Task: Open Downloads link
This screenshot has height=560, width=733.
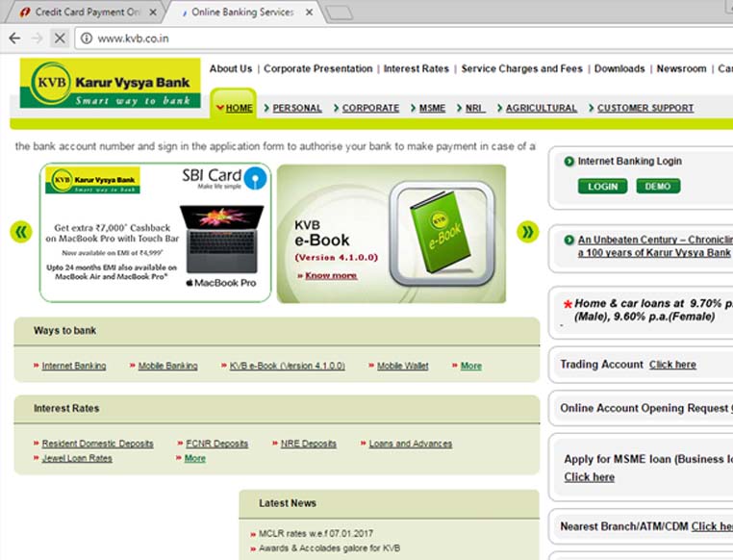Action: (619, 68)
